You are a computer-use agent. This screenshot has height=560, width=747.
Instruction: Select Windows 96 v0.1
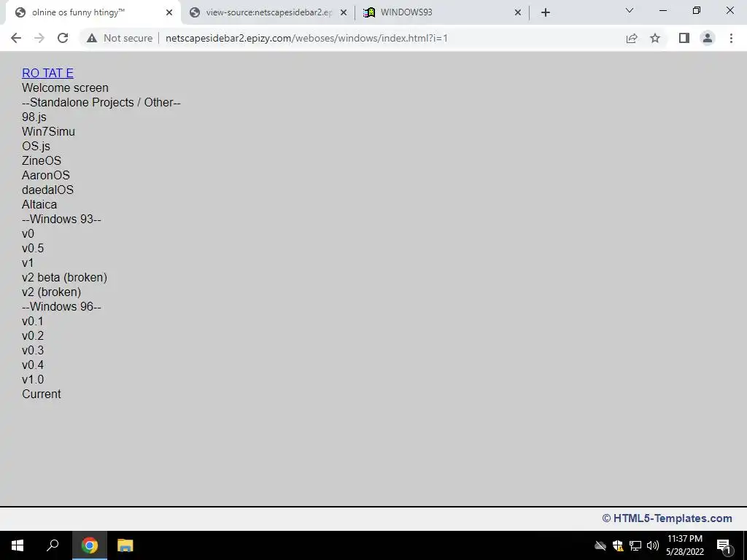33,321
